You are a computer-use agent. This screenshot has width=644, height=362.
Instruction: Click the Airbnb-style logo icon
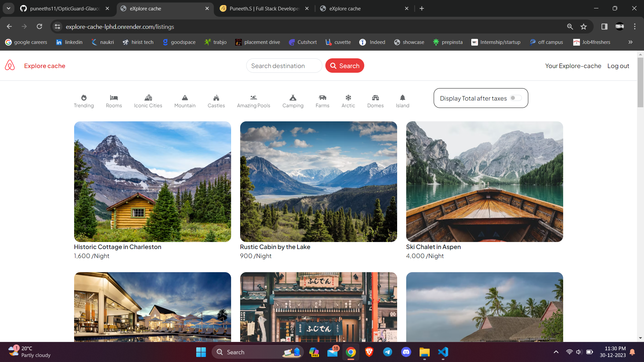coord(10,65)
